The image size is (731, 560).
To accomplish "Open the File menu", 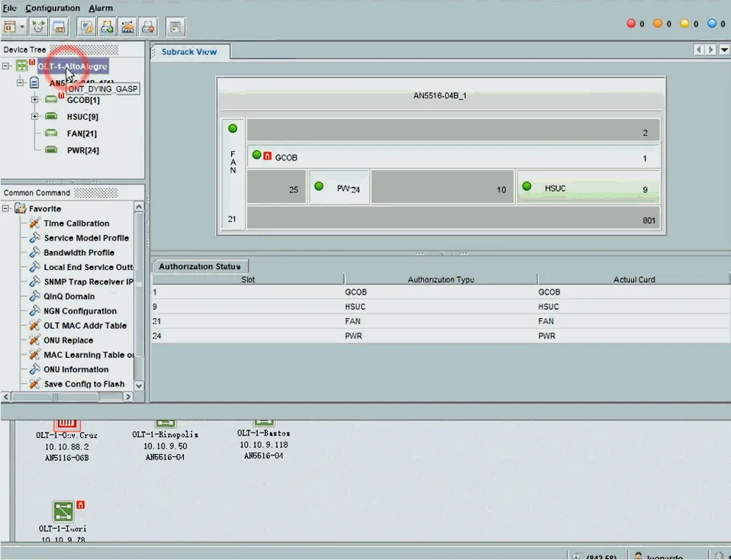I will pyautogui.click(x=9, y=8).
